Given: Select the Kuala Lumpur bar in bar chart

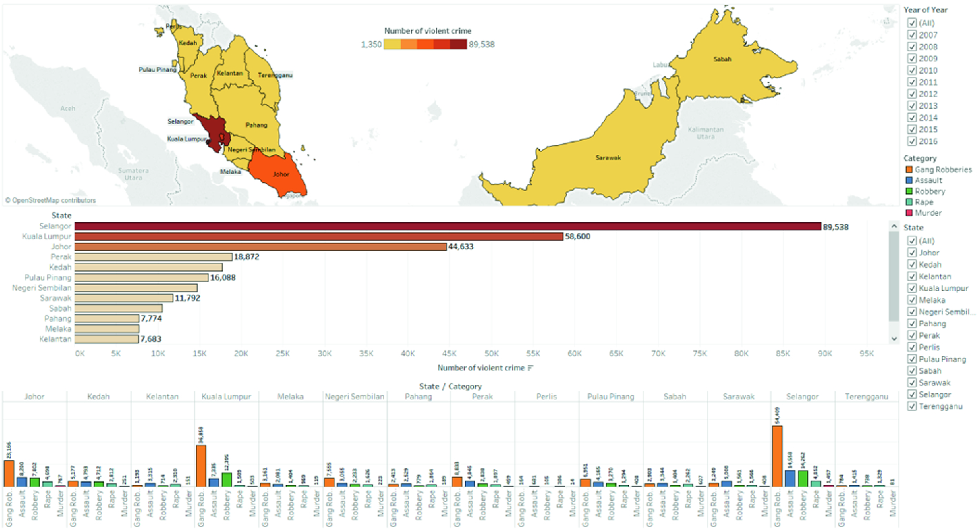Looking at the screenshot, I should (x=319, y=237).
